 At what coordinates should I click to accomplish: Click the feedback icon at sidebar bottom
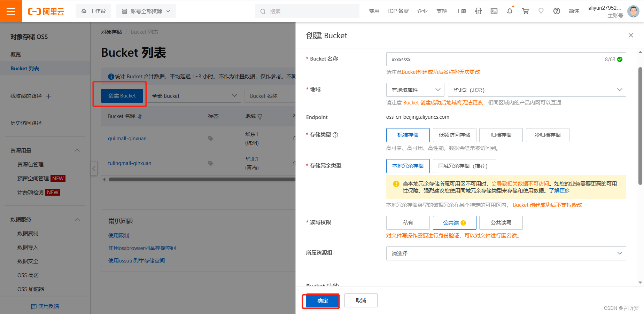34,306
